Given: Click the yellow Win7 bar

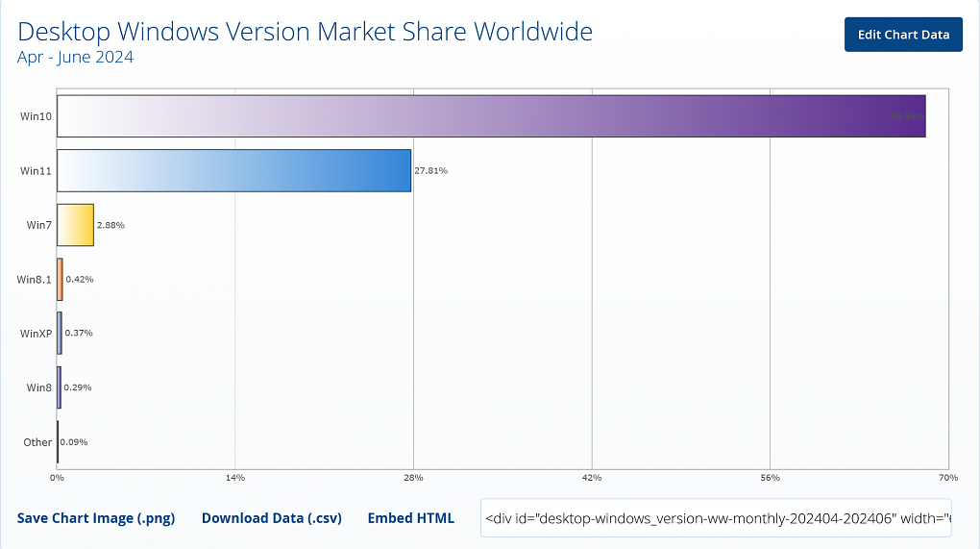Looking at the screenshot, I should point(75,225).
